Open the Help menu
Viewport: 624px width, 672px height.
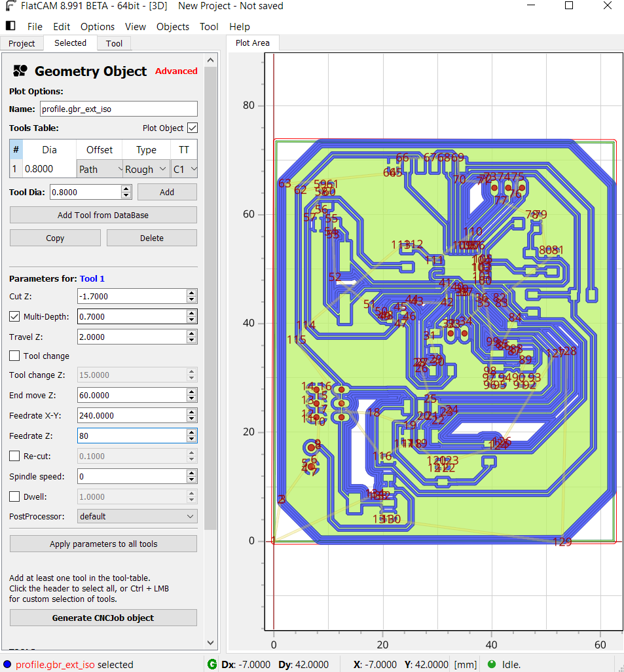click(240, 27)
